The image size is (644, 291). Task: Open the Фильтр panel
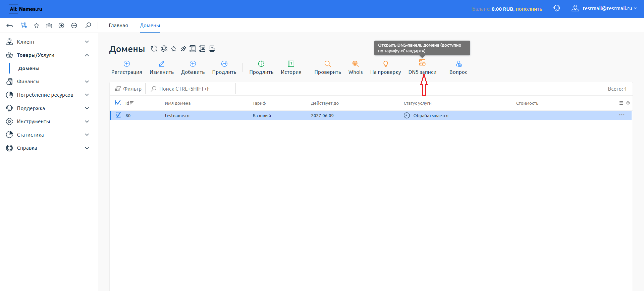tap(128, 89)
